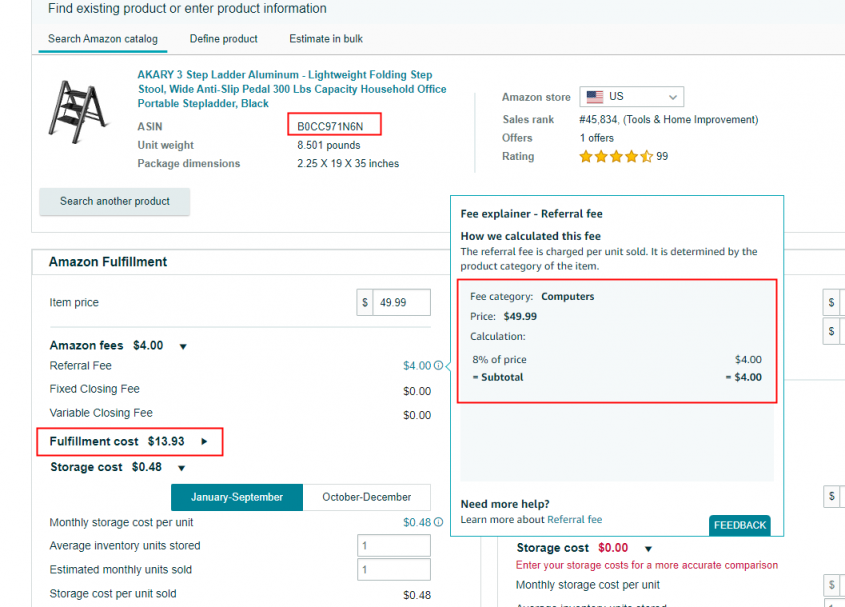The height and width of the screenshot is (607, 845).
Task: Click the Unit weight value 8.501 pounds
Action: point(329,145)
